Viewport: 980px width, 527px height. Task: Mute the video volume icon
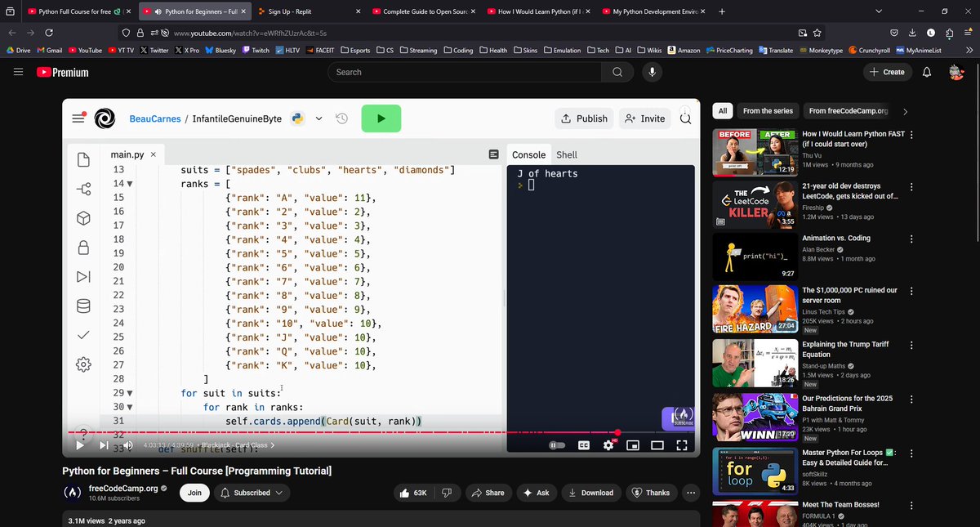tap(130, 445)
